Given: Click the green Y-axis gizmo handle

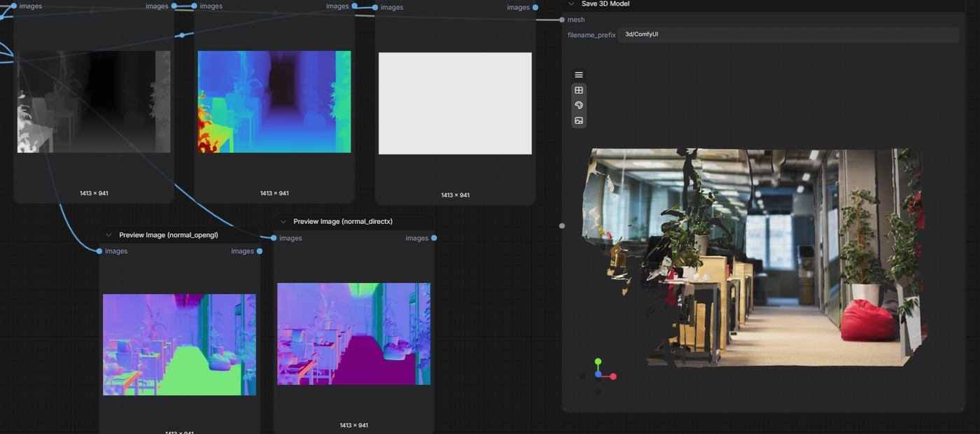Looking at the screenshot, I should pos(598,362).
